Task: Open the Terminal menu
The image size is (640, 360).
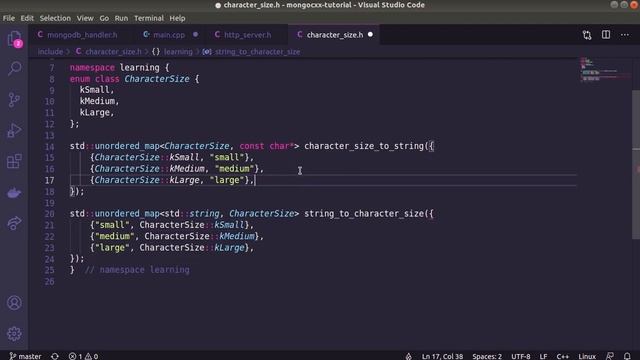Action: coord(149,18)
